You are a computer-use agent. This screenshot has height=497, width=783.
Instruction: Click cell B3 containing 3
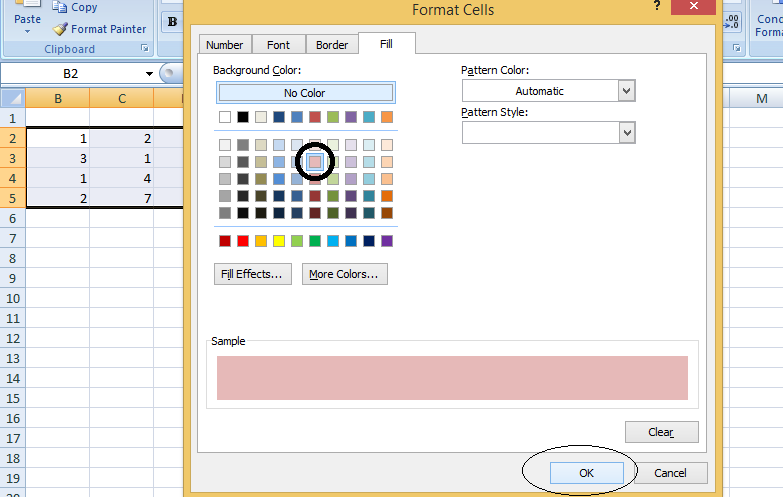point(58,158)
